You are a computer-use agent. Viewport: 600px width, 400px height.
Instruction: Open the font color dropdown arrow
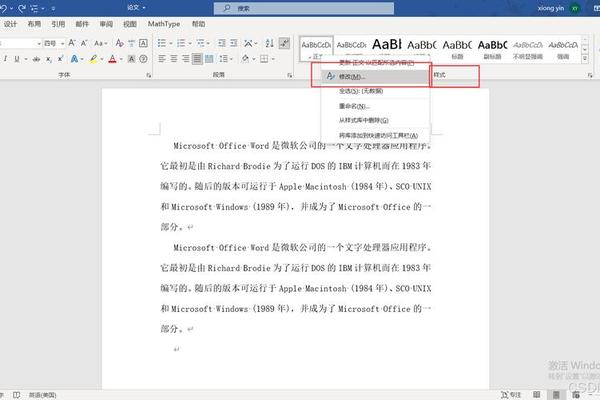(121, 59)
